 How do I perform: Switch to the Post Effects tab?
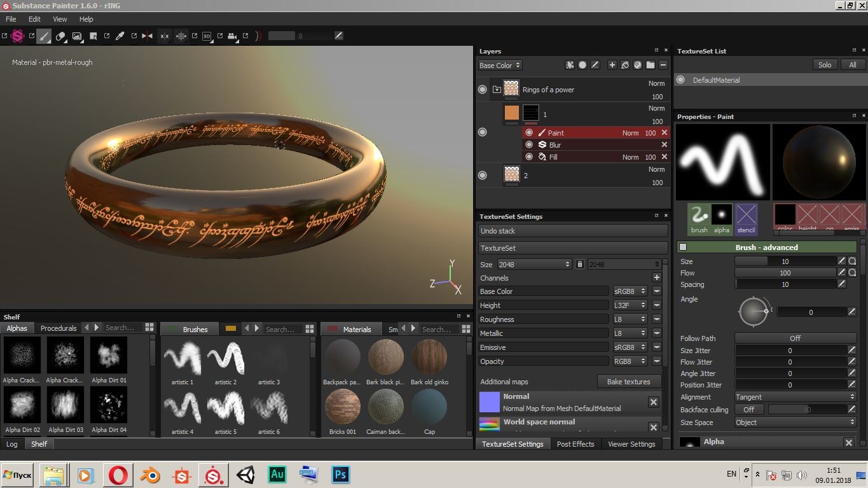575,444
